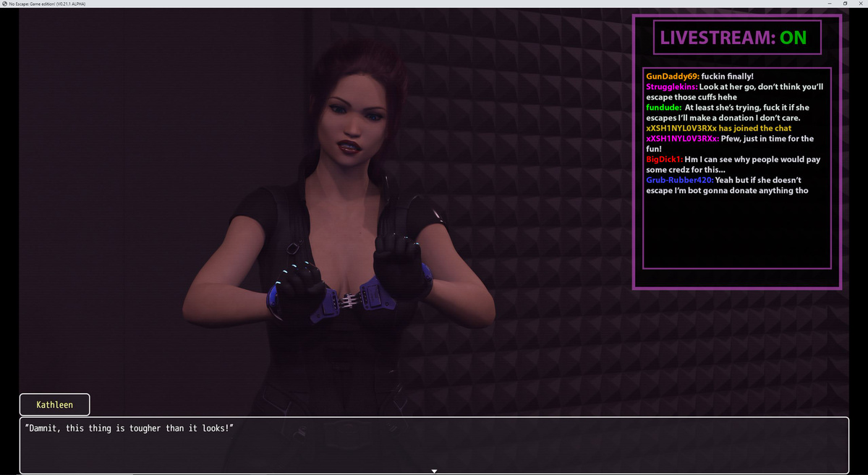Close the No Escape game window
868x475 pixels.
click(861, 4)
